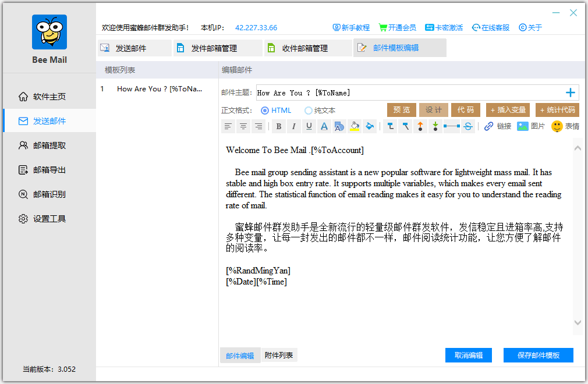Select HTML body format
Screen dimensions: 588x384
pyautogui.click(x=277, y=111)
